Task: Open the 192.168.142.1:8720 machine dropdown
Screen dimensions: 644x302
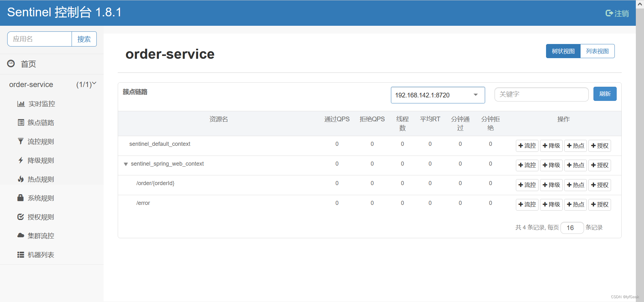Action: pos(438,95)
